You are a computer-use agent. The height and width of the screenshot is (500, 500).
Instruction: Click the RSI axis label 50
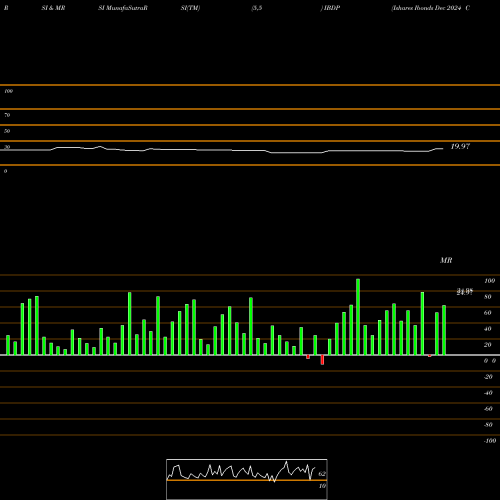coord(7,131)
